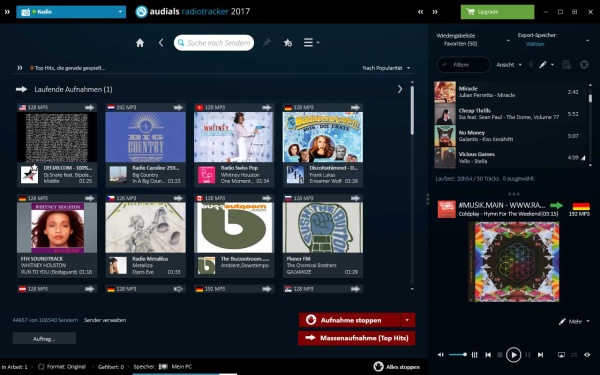Click the Filtern input field
Screen dimensions: 600x375
coord(463,65)
